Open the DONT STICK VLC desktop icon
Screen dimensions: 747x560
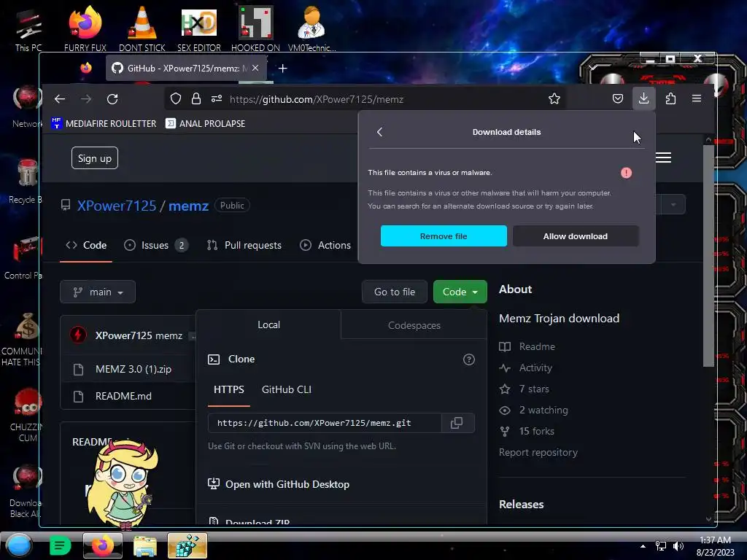point(142,28)
